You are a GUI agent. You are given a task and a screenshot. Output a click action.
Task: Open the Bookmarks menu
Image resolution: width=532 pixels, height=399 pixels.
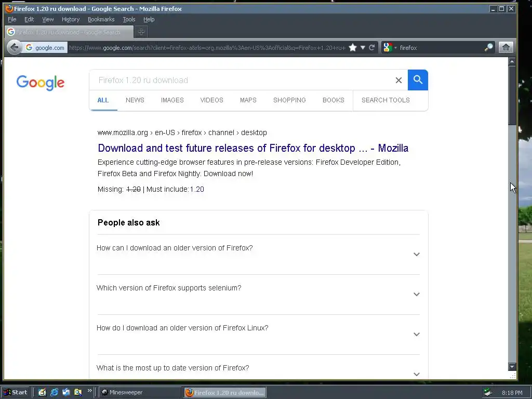101,19
